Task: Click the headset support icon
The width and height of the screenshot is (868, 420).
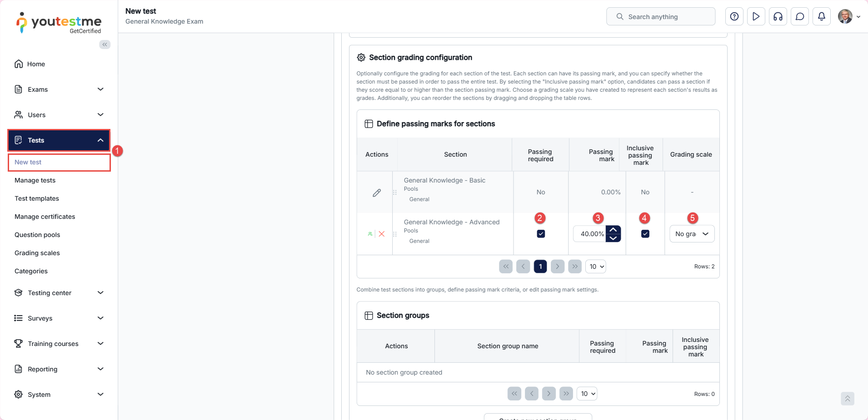Action: [x=778, y=17]
